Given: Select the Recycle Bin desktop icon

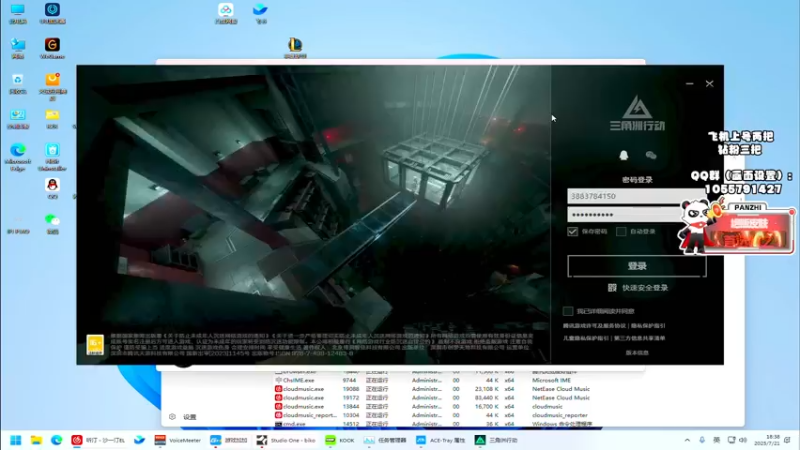Looking at the screenshot, I should point(18,84).
